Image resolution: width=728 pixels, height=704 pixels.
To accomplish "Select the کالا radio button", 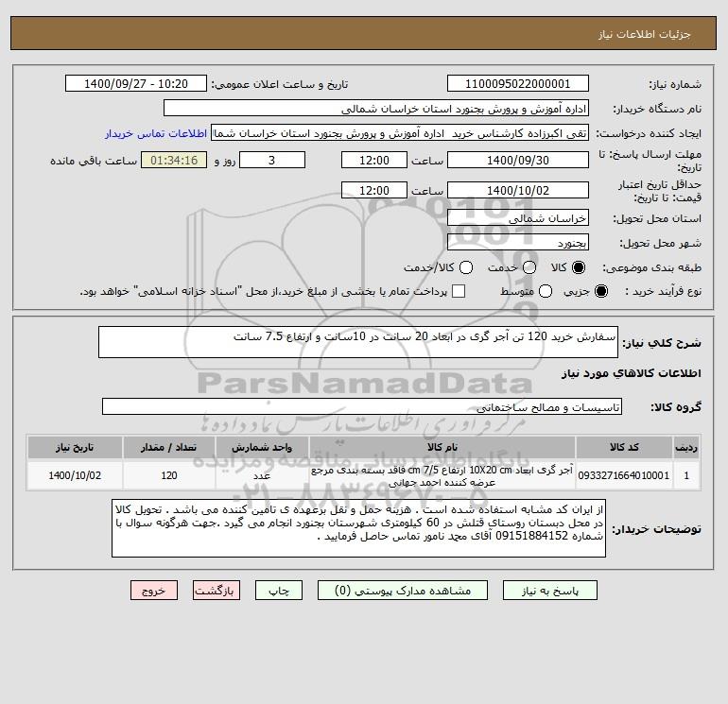I will pyautogui.click(x=579, y=267).
